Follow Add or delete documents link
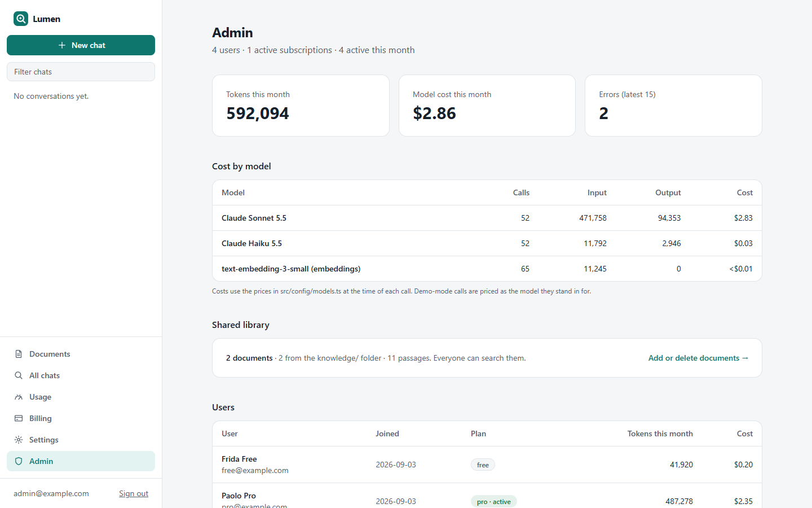Viewport: 812px width, 508px height. pos(698,358)
